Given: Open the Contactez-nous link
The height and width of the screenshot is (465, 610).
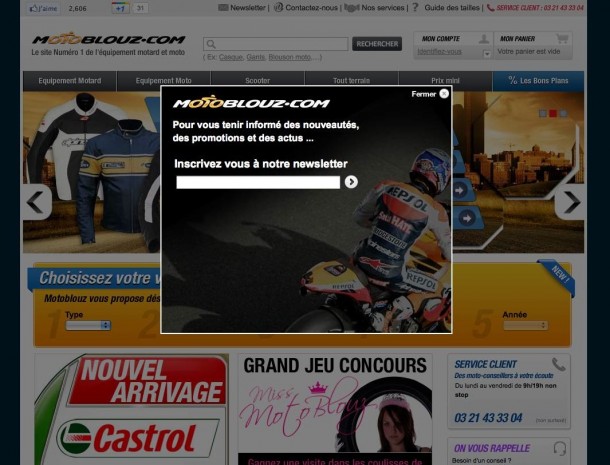Looking at the screenshot, I should 311,7.
